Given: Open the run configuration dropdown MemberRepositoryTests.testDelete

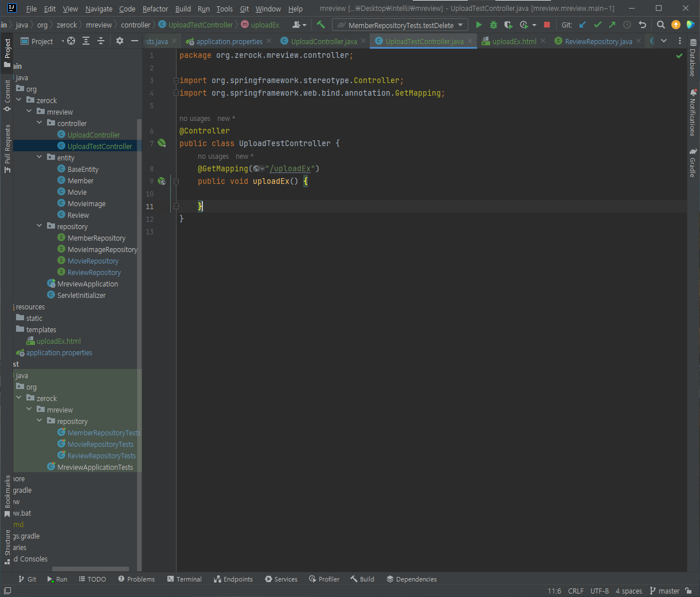Looking at the screenshot, I should [400, 25].
